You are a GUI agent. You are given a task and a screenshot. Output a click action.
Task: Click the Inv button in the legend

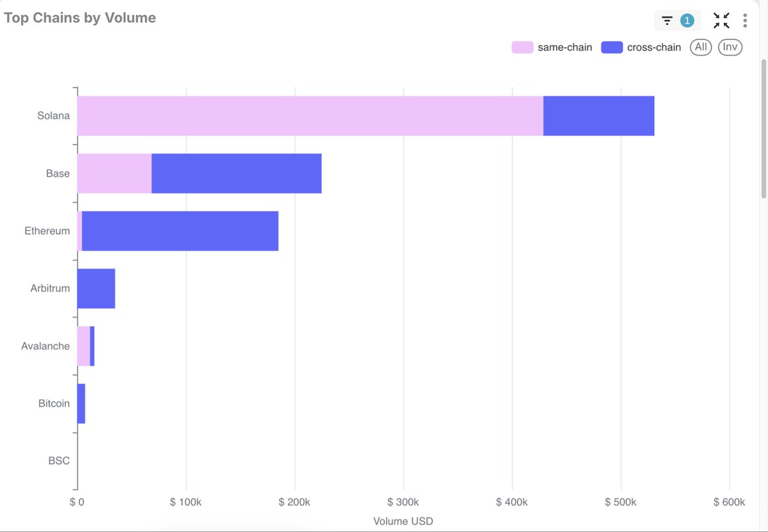coord(730,47)
